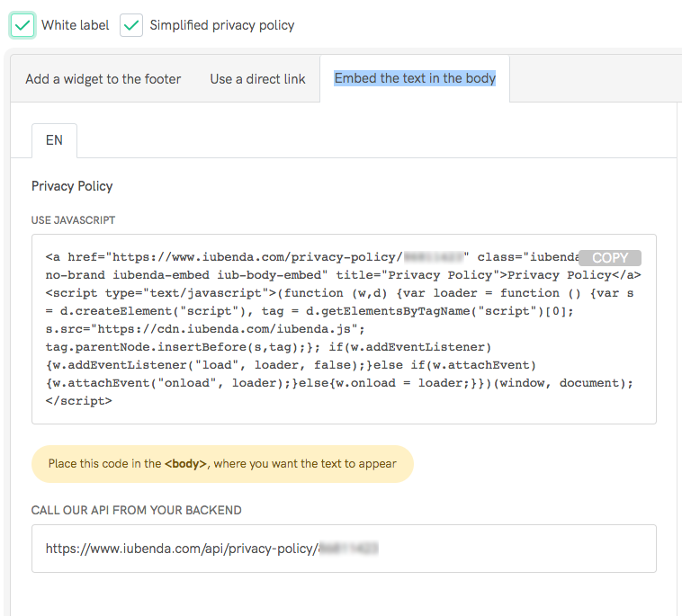Uncheck the Simplified privacy policy checkbox
This screenshot has width=682, height=616.
(x=131, y=25)
